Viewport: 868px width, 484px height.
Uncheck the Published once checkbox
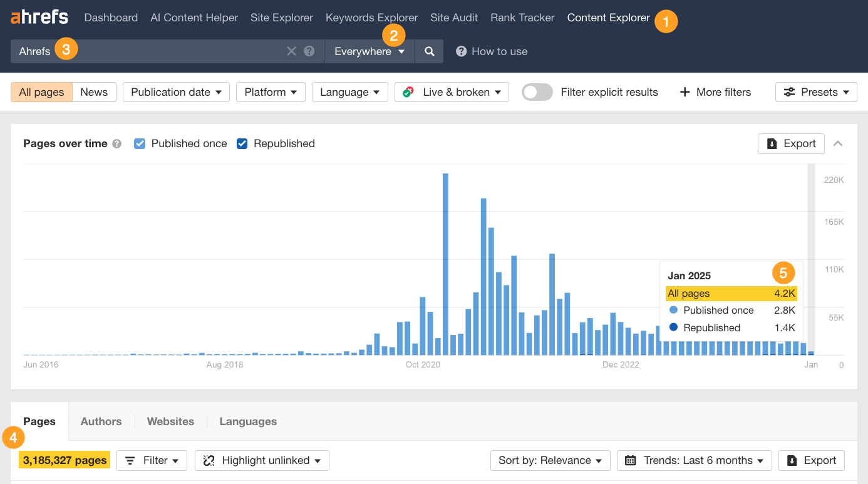coord(139,143)
